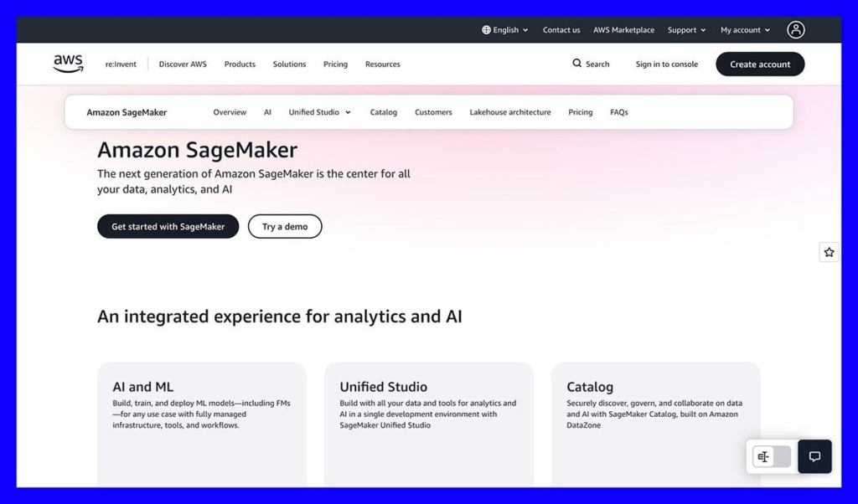858x504 pixels.
Task: Select the Lakehouse architecture tab
Action: point(510,112)
